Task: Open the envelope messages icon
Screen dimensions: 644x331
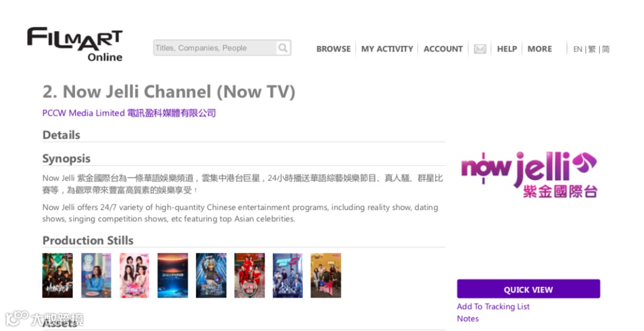Action: tap(479, 49)
